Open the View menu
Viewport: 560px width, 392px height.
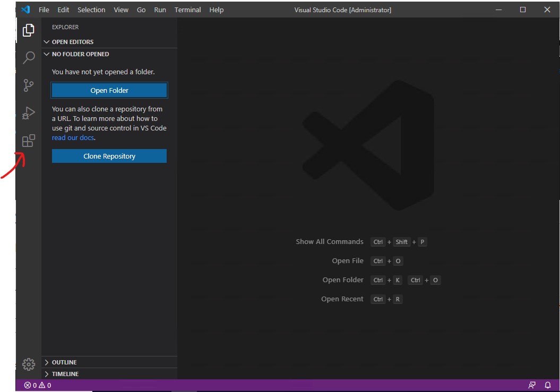(x=121, y=10)
